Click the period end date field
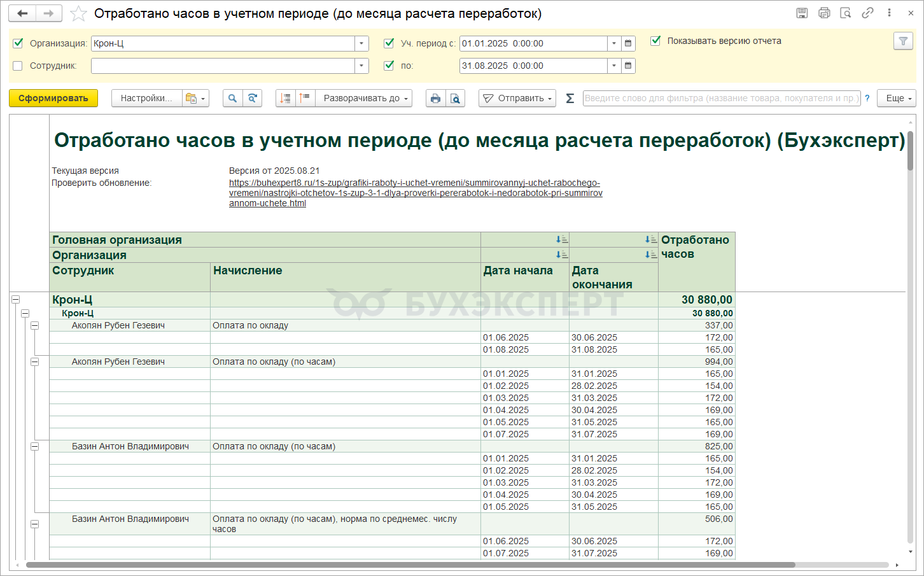This screenshot has width=924, height=576. pyautogui.click(x=533, y=66)
